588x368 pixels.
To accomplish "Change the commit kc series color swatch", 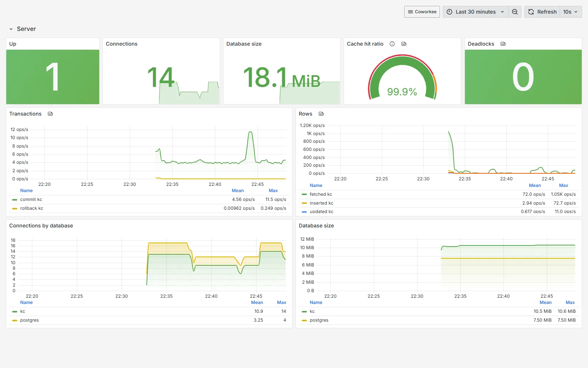I will pyautogui.click(x=15, y=199).
